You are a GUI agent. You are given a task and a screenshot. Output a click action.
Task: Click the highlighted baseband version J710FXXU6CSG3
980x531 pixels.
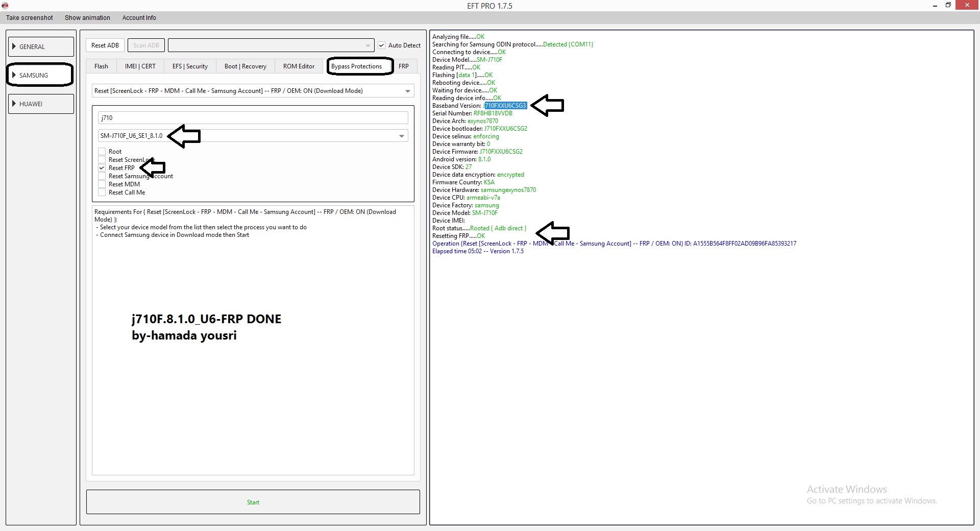(x=505, y=106)
